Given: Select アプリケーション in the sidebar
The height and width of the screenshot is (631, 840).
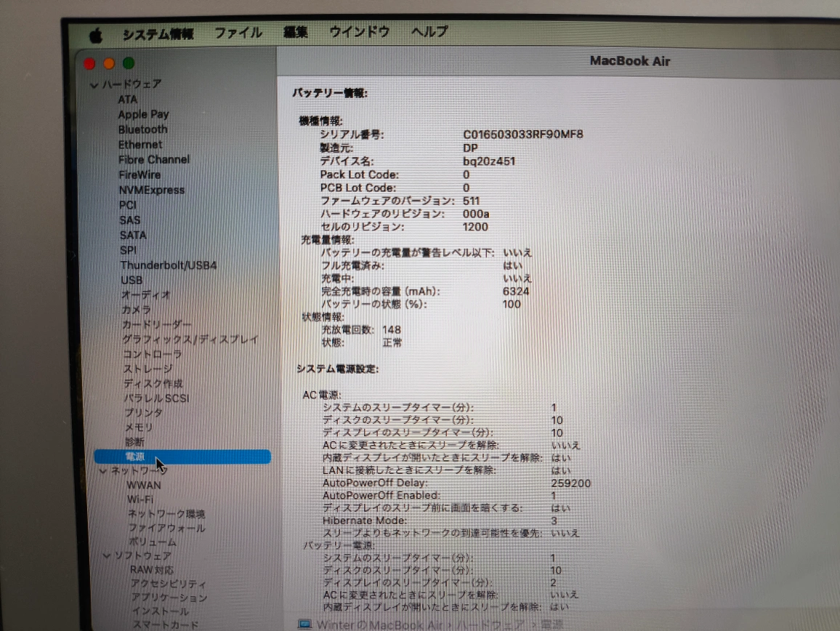Looking at the screenshot, I should click(169, 598).
